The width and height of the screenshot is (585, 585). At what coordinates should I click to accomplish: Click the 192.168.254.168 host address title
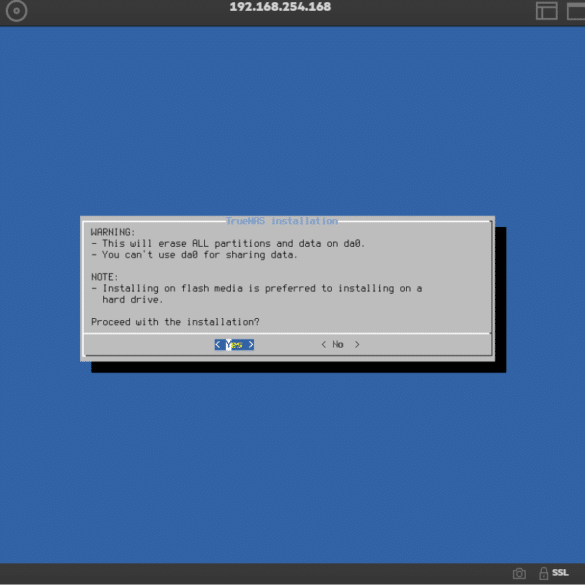pyautogui.click(x=280, y=7)
